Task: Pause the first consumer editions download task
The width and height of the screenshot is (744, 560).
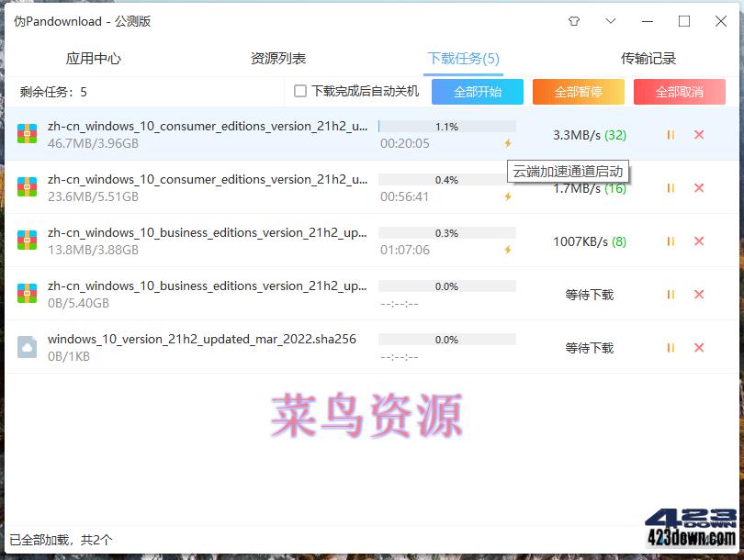Action: [670, 134]
